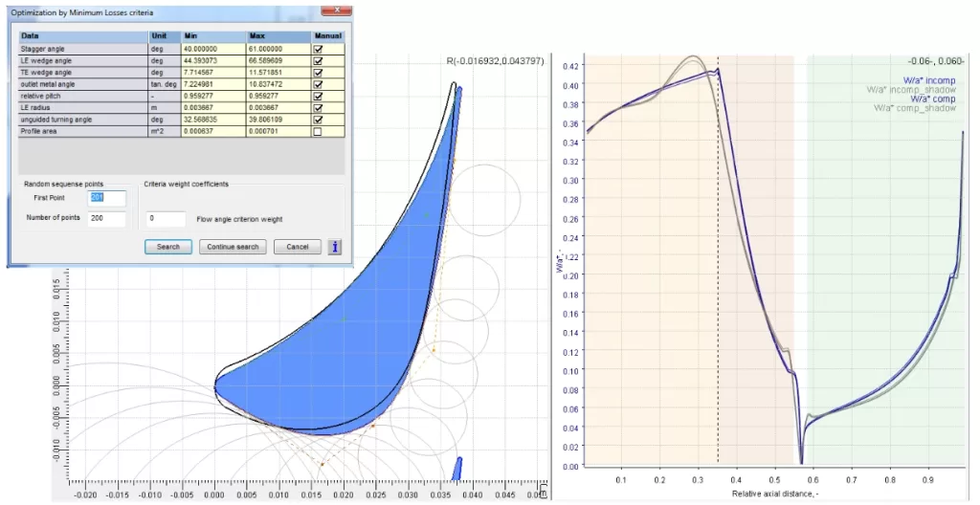Image resolution: width=980 pixels, height=505 pixels.
Task: Select the 'tan. deg' unit cell
Action: [x=164, y=84]
